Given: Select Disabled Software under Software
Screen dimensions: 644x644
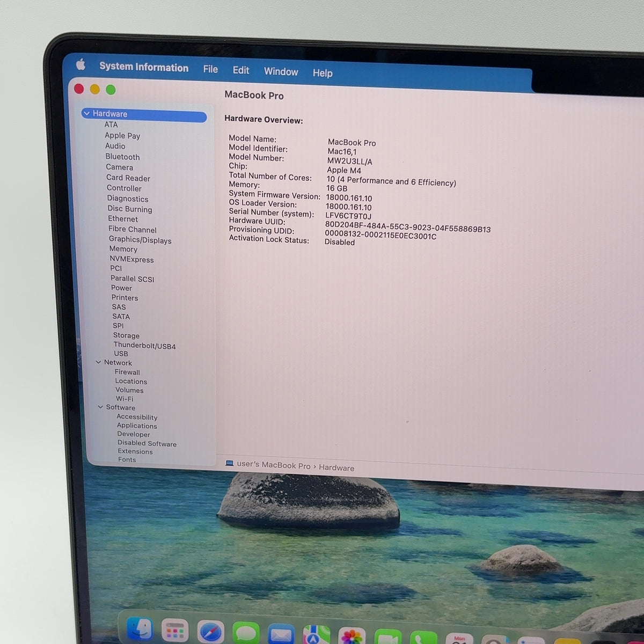Looking at the screenshot, I should tap(147, 443).
